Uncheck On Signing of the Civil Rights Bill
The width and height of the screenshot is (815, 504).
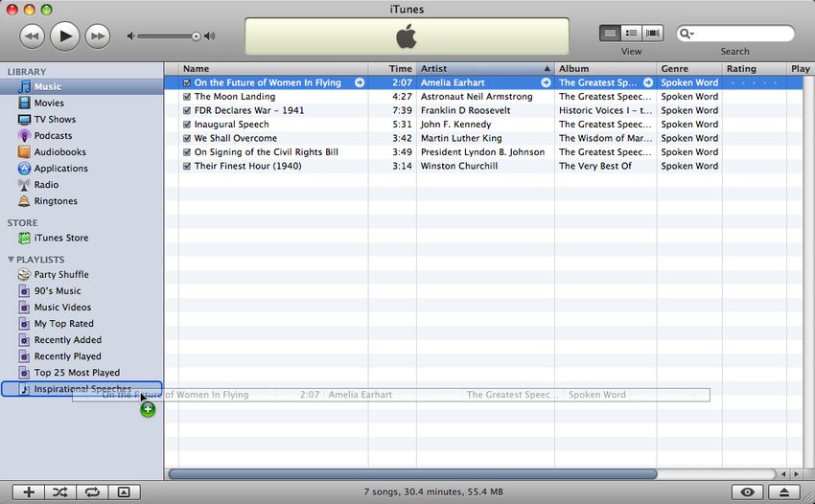(x=187, y=152)
